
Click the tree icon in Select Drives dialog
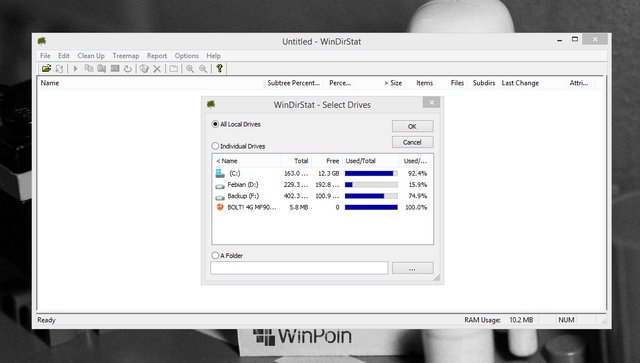211,104
